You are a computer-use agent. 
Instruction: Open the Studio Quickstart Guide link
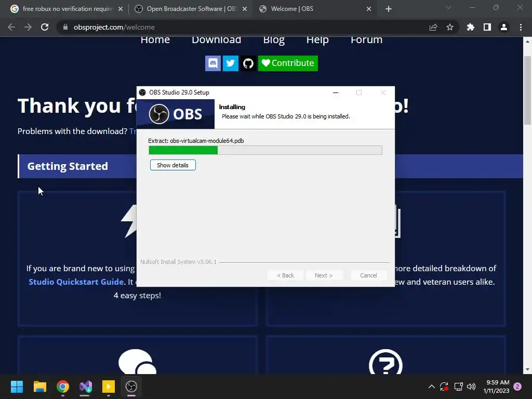click(76, 282)
